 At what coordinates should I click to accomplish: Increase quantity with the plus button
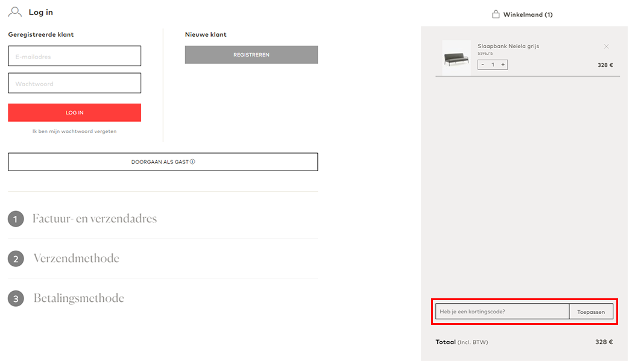[503, 64]
